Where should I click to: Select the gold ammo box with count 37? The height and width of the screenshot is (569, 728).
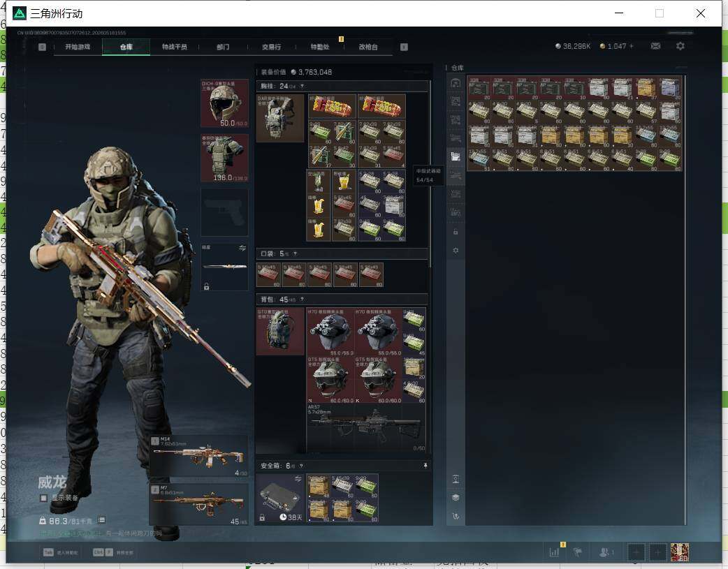646,88
